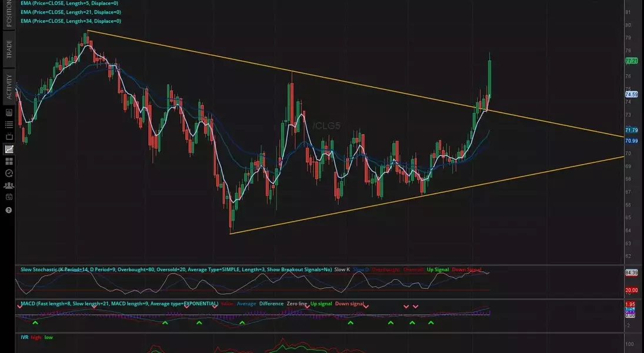Select the highlighted chart icon in sidebar
The height and width of the screenshot is (353, 644).
[9, 149]
